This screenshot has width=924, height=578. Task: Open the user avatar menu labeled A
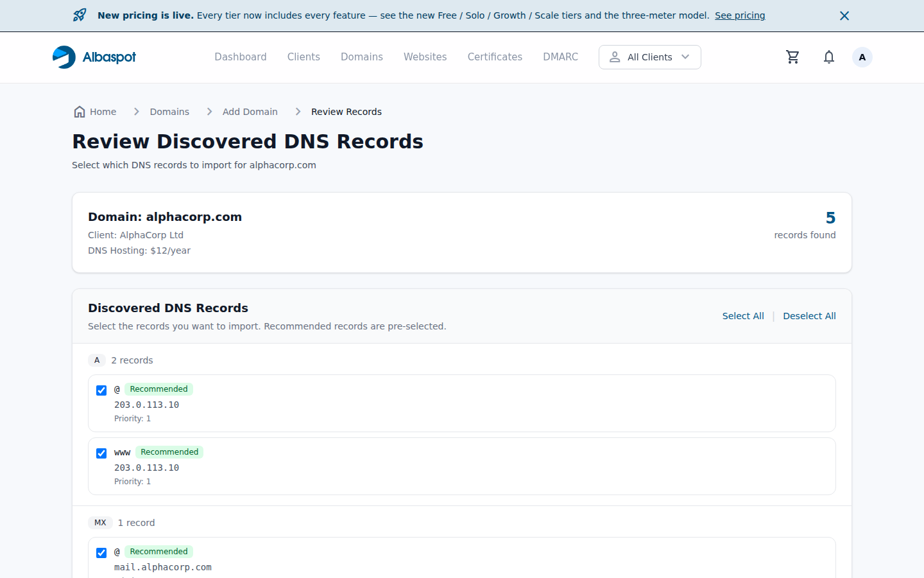[x=862, y=57]
